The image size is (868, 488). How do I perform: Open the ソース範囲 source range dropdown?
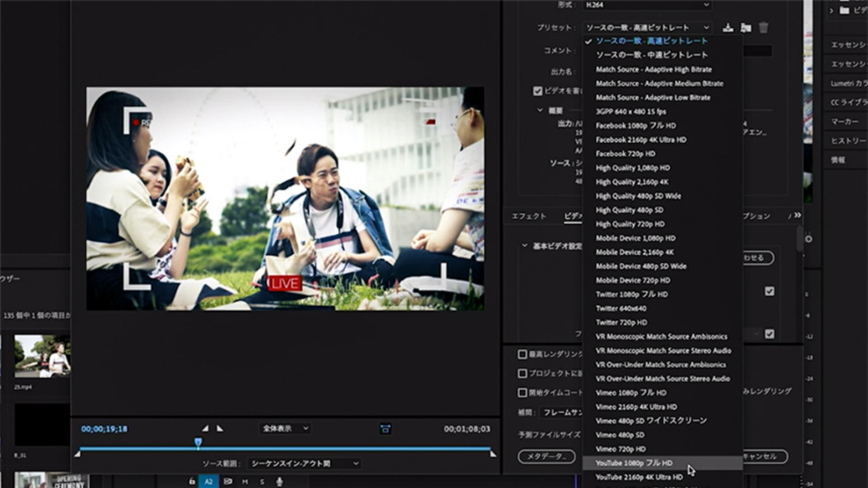coord(304,464)
